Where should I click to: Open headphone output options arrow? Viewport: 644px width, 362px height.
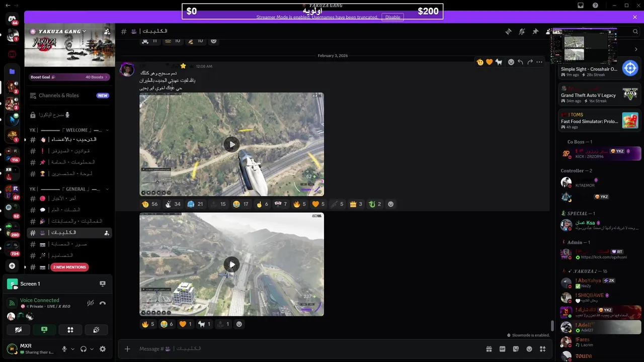(x=92, y=349)
